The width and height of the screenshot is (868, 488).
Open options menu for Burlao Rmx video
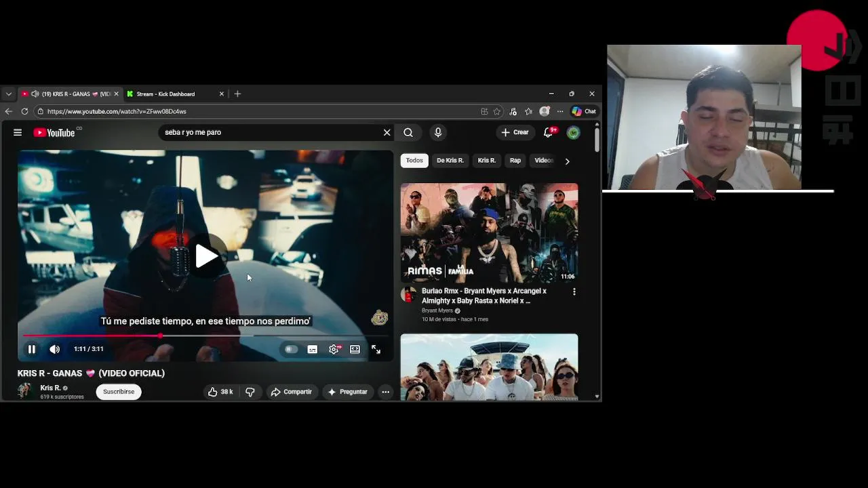(574, 291)
